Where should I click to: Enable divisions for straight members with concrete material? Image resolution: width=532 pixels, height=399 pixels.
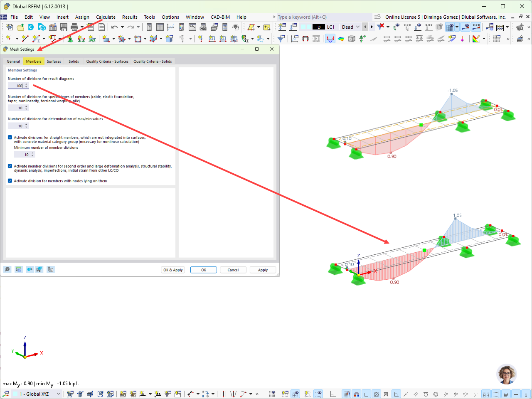pyautogui.click(x=10, y=137)
